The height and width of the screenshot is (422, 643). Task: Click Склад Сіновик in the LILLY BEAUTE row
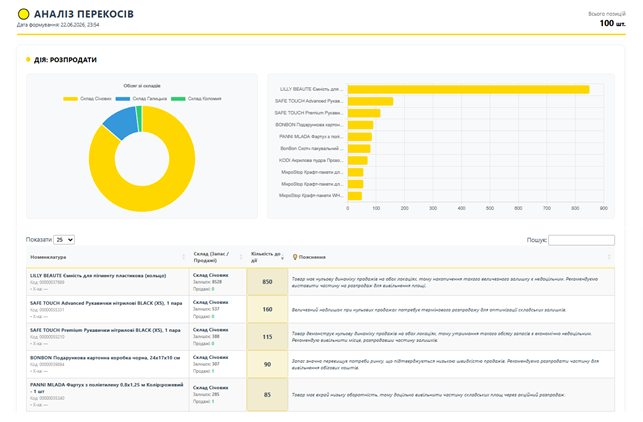point(210,275)
